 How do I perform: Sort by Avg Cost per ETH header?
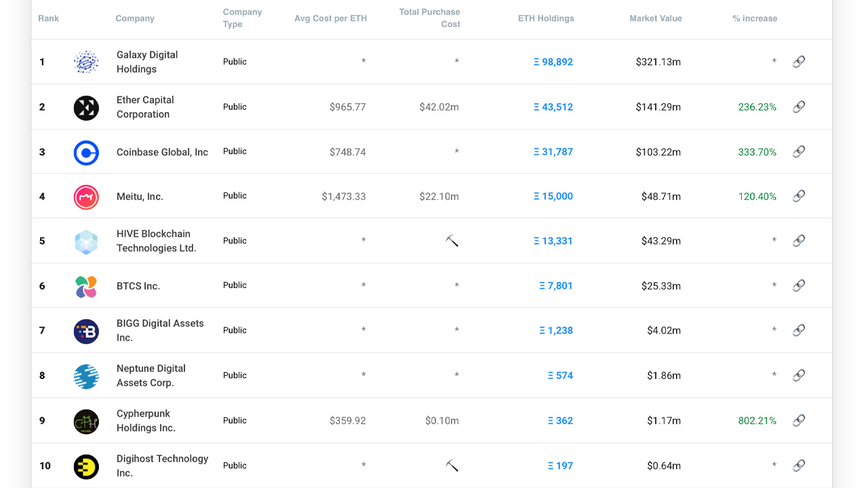coord(331,18)
